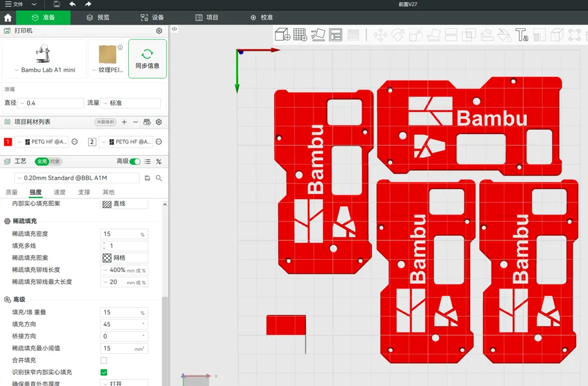Click the red filament 1 color swatch

(8, 142)
